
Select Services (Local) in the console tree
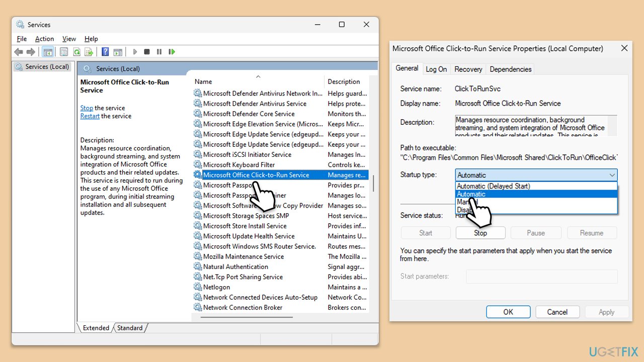42,66
